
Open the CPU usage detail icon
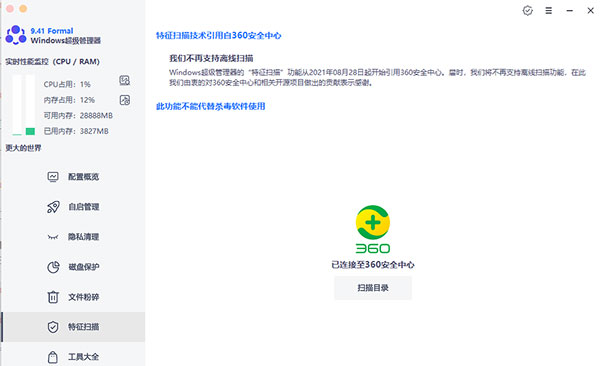(125, 80)
